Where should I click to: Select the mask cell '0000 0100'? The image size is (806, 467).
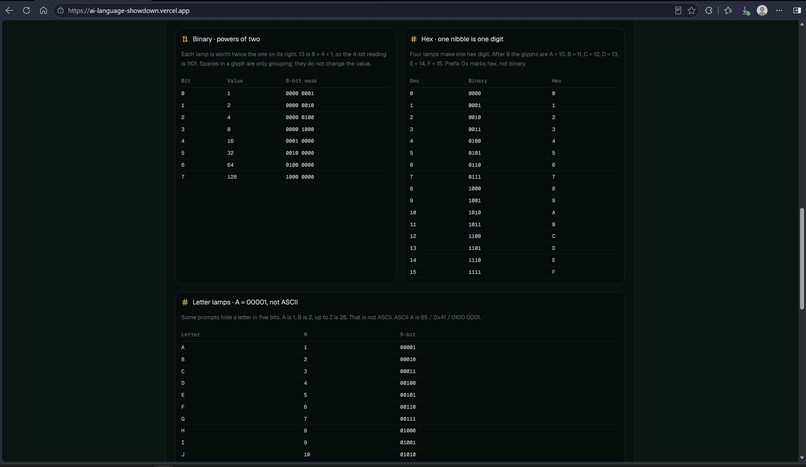coord(300,117)
